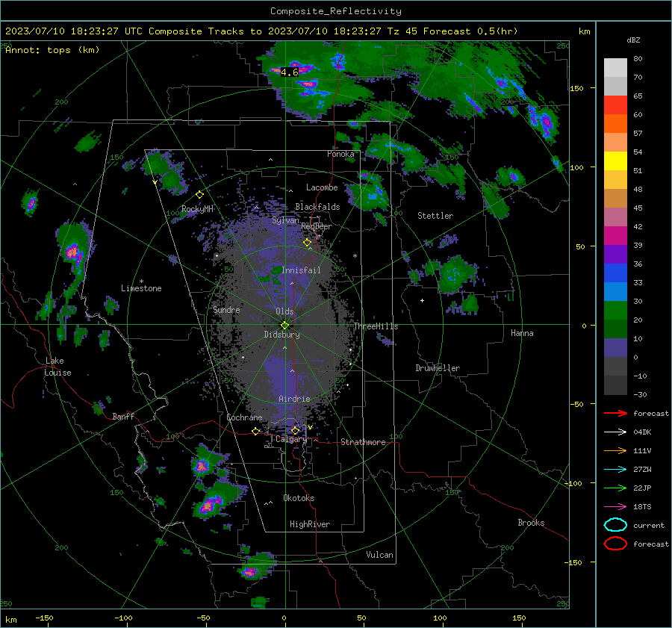Viewport: 672px width, 628px height.
Task: Click the Okotoks town label
Action: [299, 498]
